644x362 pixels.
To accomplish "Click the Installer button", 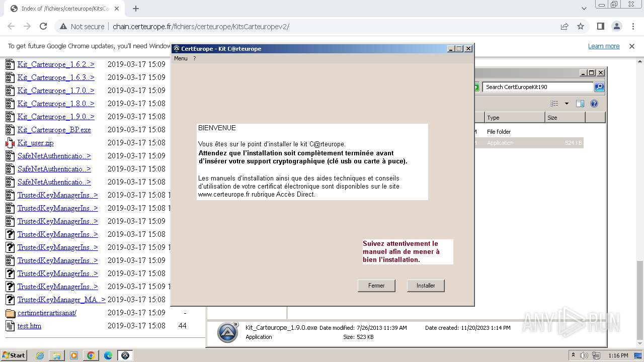I will 426,286.
